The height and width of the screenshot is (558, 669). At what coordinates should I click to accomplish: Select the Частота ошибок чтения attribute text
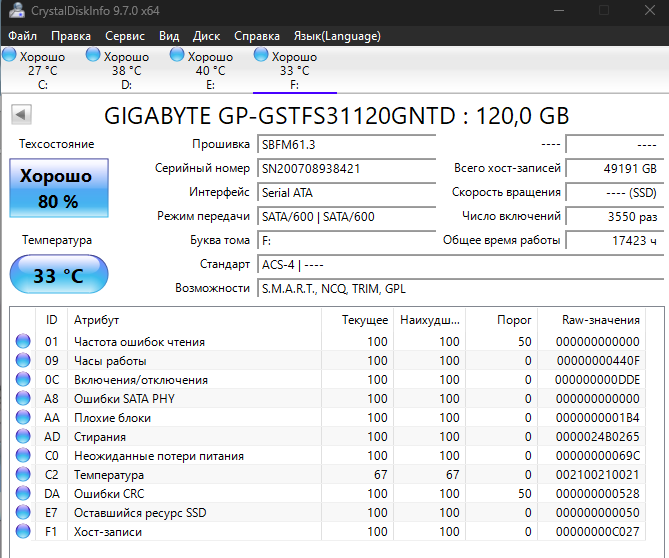pyautogui.click(x=140, y=342)
